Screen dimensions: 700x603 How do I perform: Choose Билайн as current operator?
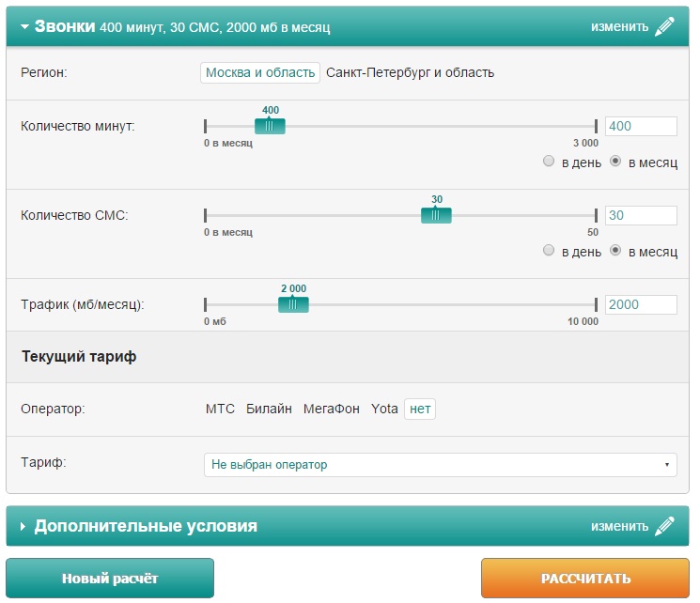click(x=269, y=410)
